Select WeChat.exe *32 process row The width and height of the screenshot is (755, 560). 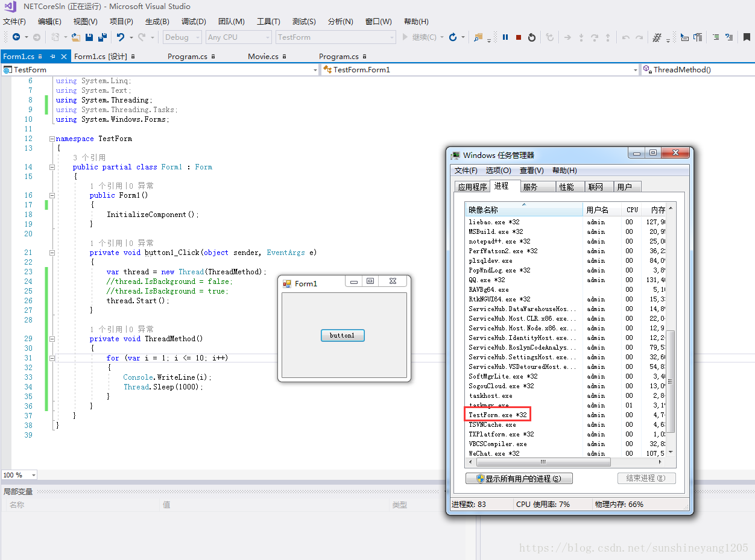tap(565, 453)
